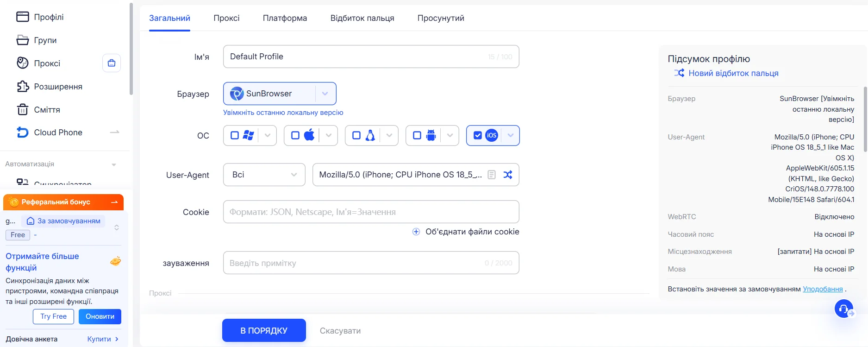Open the Уподобання preferences link
The image size is (868, 347).
pyautogui.click(x=823, y=289)
